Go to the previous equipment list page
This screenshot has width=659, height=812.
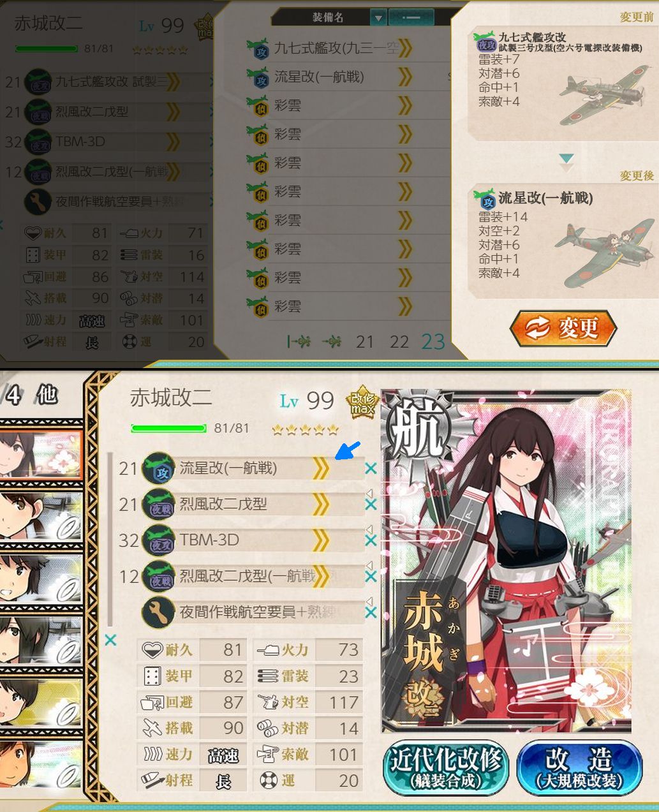332,342
